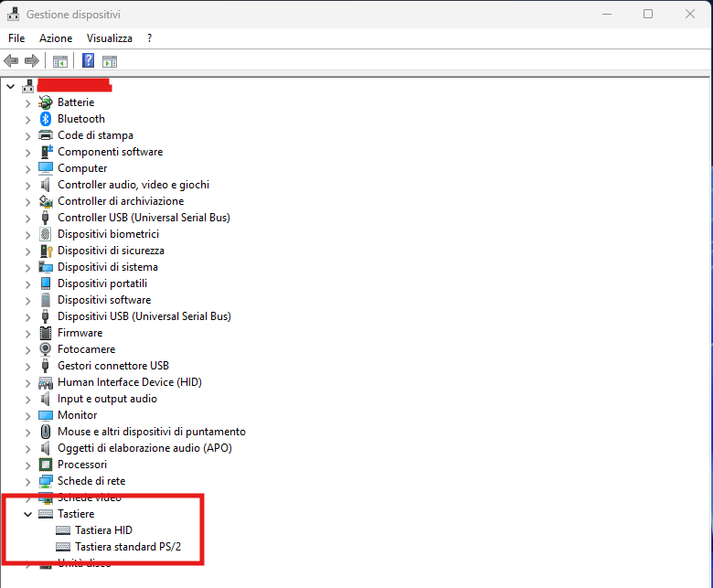This screenshot has width=713, height=588.
Task: Open the Azione menu
Action: 56,38
